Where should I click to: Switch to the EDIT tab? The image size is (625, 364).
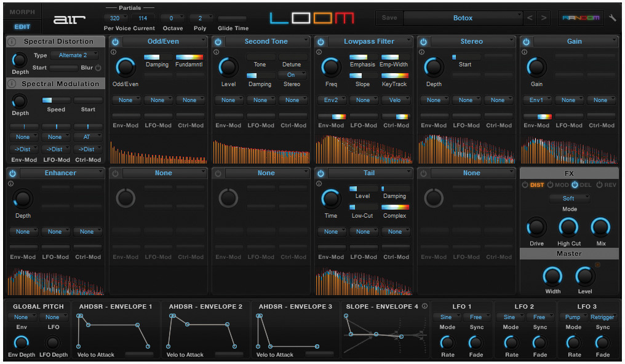pos(22,26)
